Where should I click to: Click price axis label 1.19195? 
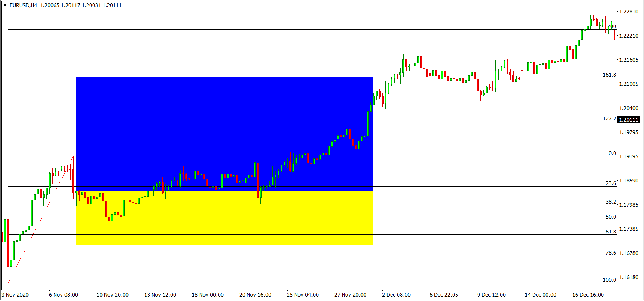pyautogui.click(x=628, y=156)
